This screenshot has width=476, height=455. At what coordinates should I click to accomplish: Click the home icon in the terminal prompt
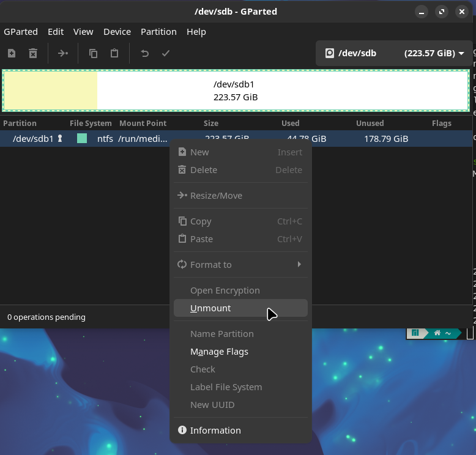tap(437, 333)
